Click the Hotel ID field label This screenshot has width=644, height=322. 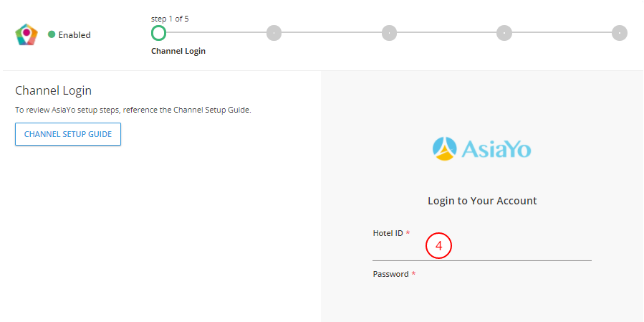(388, 233)
